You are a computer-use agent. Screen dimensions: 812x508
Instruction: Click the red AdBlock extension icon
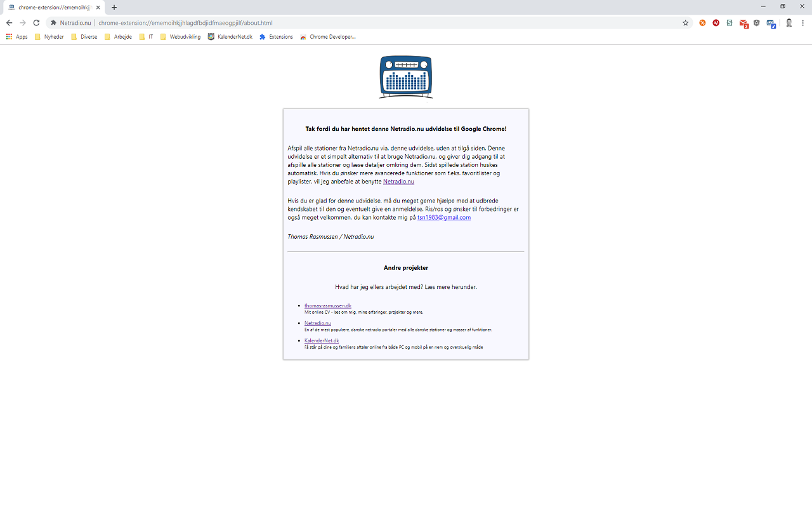point(716,22)
